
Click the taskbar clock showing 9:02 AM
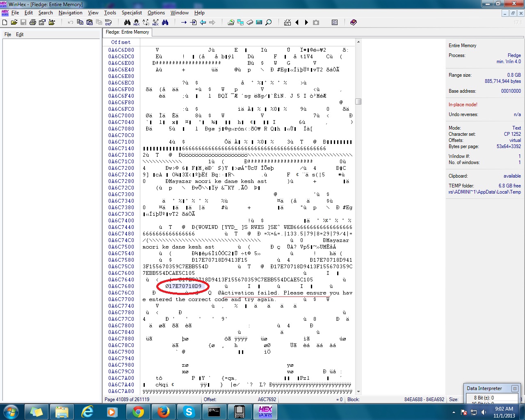[504, 412]
